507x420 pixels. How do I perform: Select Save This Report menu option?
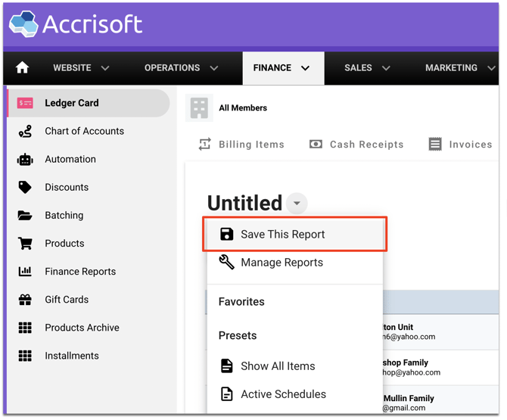pos(282,235)
